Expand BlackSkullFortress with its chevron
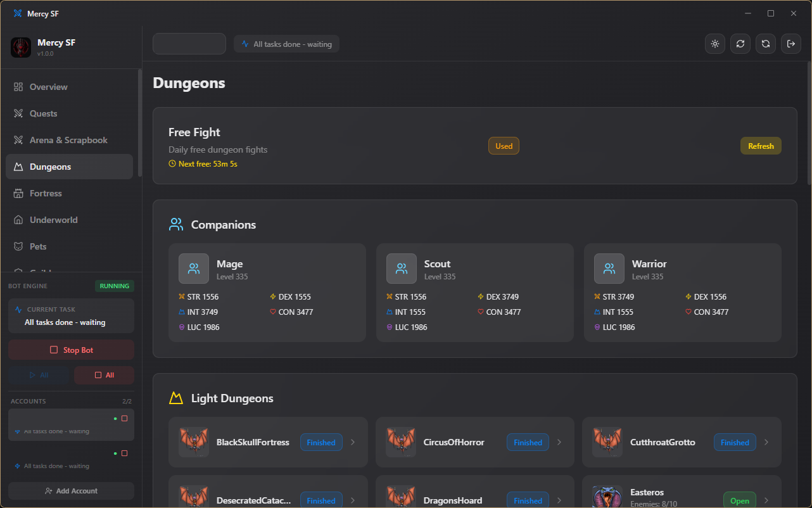The image size is (812, 508). coord(353,442)
